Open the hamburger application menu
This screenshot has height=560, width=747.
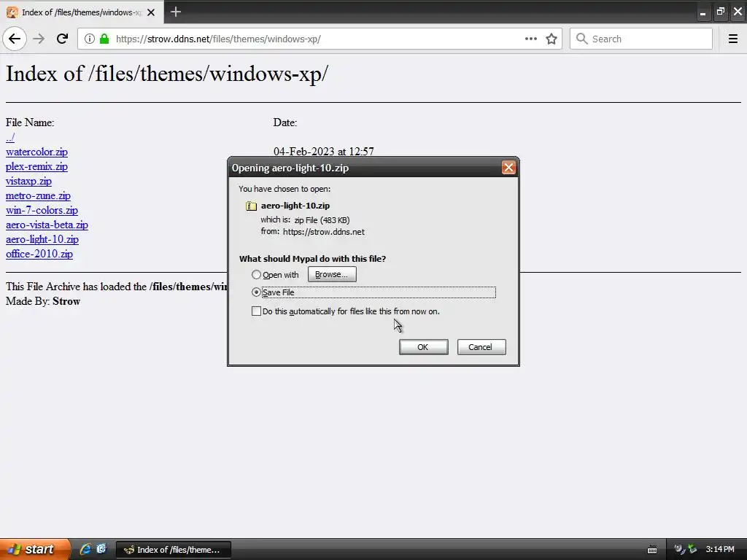click(x=732, y=39)
